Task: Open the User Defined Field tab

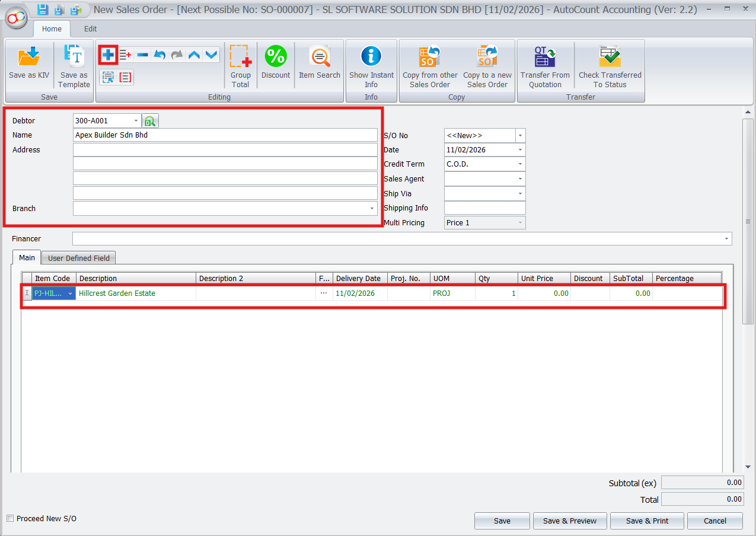Action: 79,258
